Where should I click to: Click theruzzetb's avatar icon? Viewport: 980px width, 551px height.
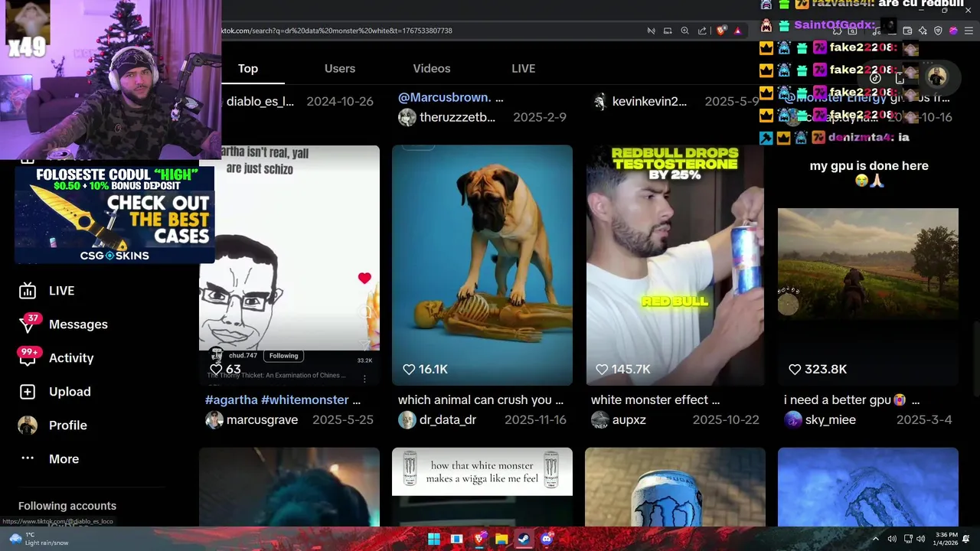tap(407, 117)
